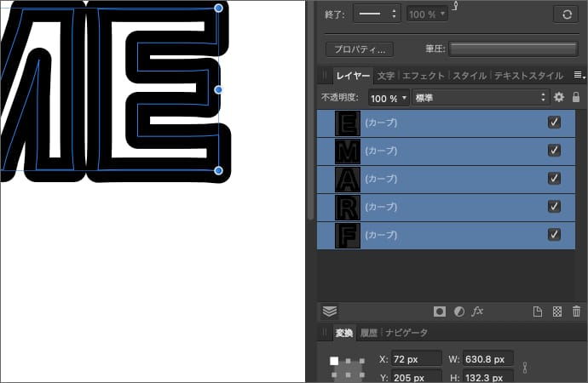Open the 標準 blend mode dropdown
Screen dimensions: 588x383
pyautogui.click(x=480, y=98)
